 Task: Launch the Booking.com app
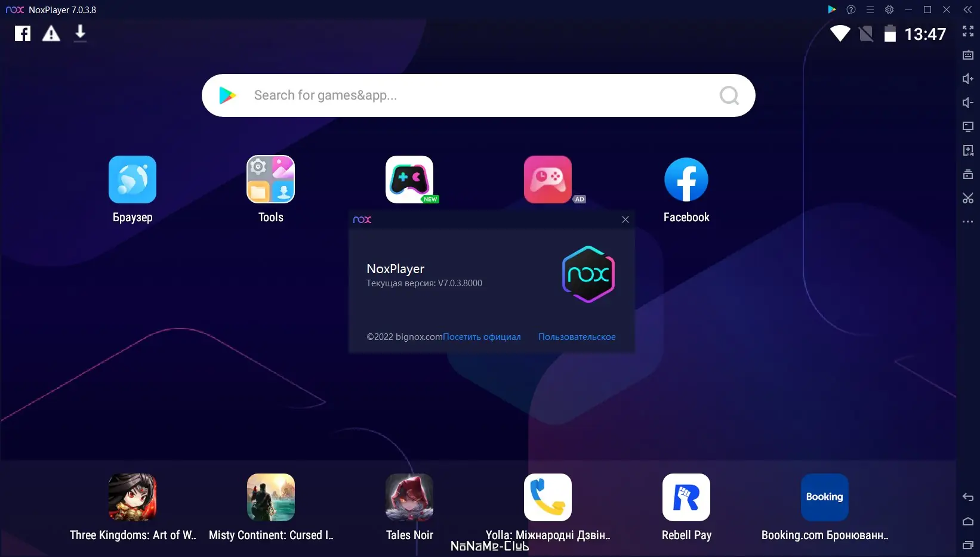click(x=825, y=497)
